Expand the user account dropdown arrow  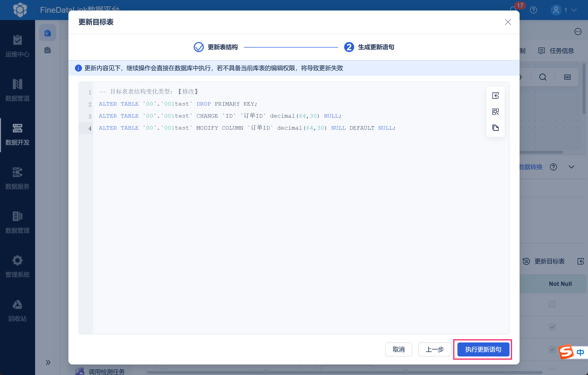[574, 10]
